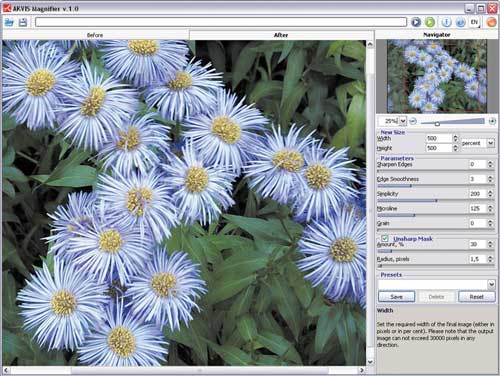Click the Simplicity value field showing 200
The image size is (500, 376).
point(477,194)
